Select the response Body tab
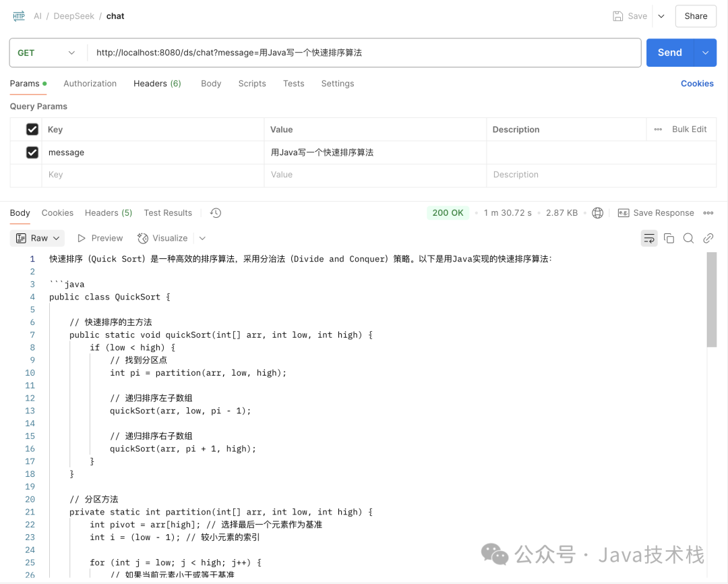 [20, 213]
